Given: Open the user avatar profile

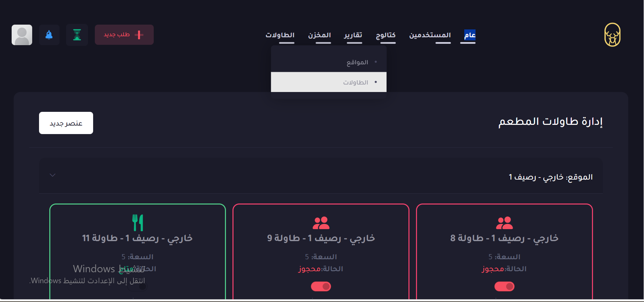Looking at the screenshot, I should 22,35.
